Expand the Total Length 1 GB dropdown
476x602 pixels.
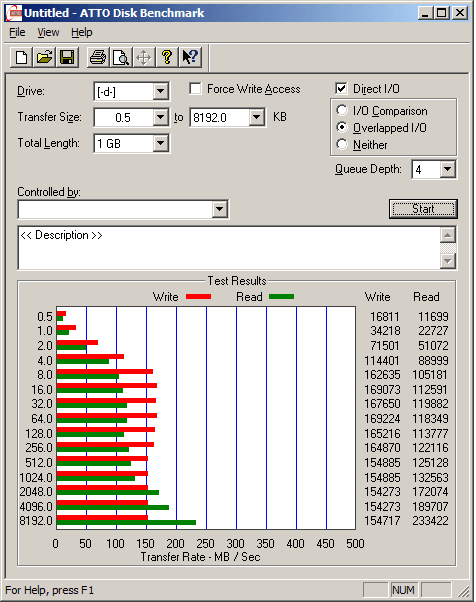160,143
